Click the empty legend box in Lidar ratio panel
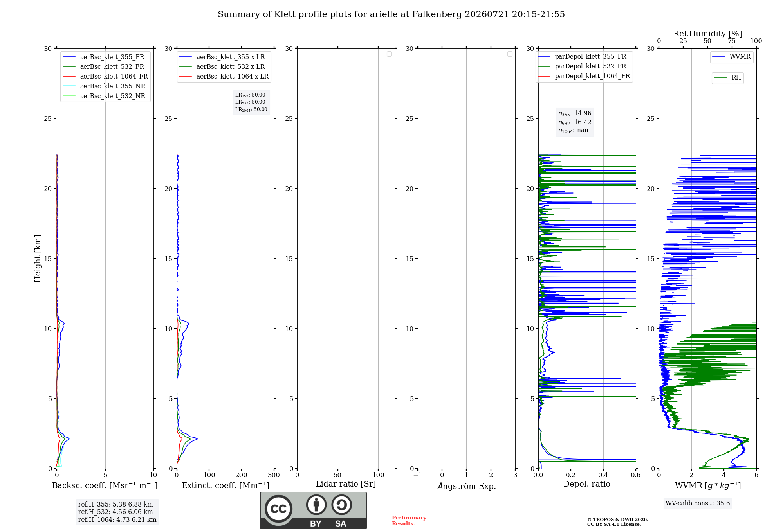Screen dimensions: 783x532 pyautogui.click(x=389, y=54)
